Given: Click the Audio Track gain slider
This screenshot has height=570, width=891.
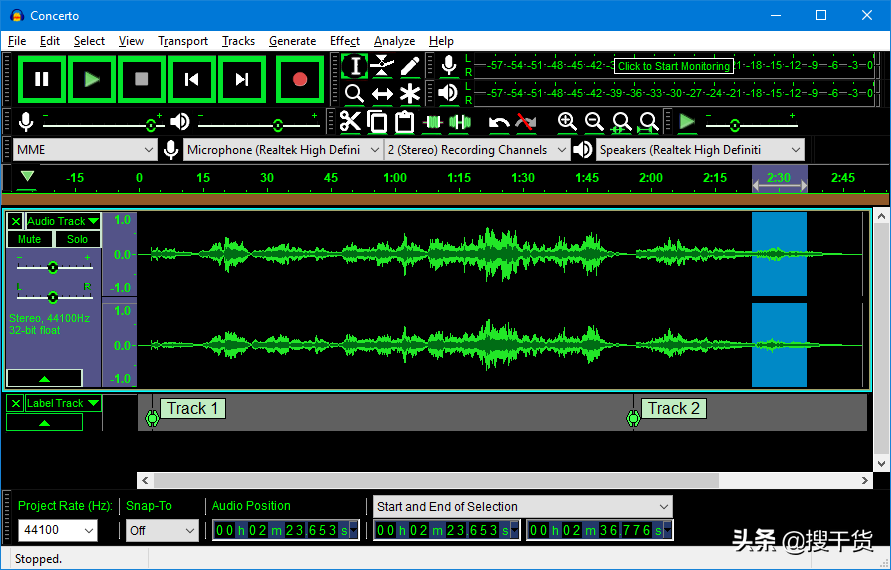Looking at the screenshot, I should point(53,267).
